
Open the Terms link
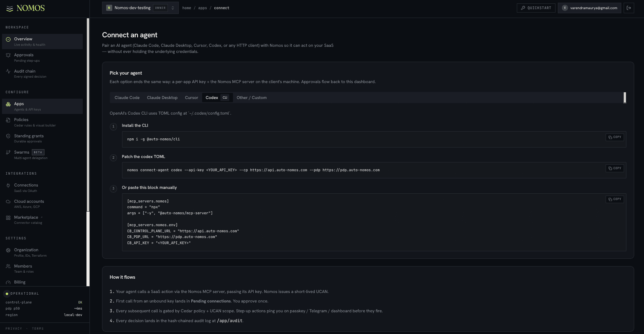click(38, 329)
